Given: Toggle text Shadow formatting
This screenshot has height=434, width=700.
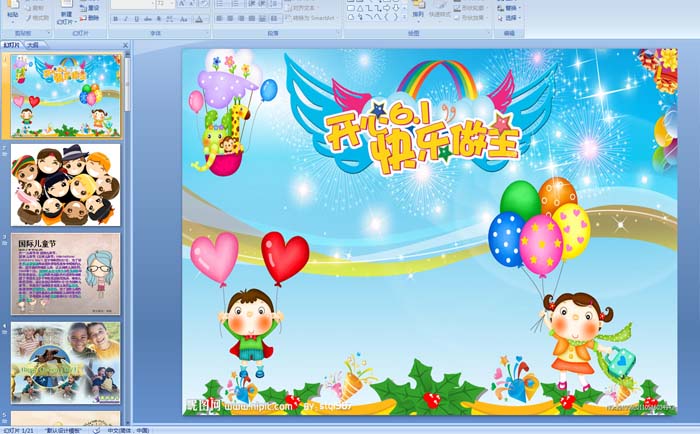Looking at the screenshot, I should 159,19.
